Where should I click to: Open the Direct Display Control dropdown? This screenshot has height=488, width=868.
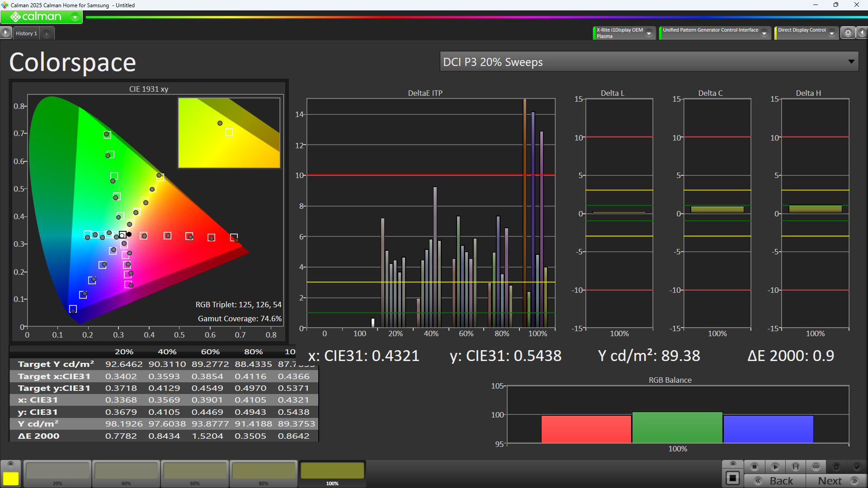pyautogui.click(x=832, y=33)
